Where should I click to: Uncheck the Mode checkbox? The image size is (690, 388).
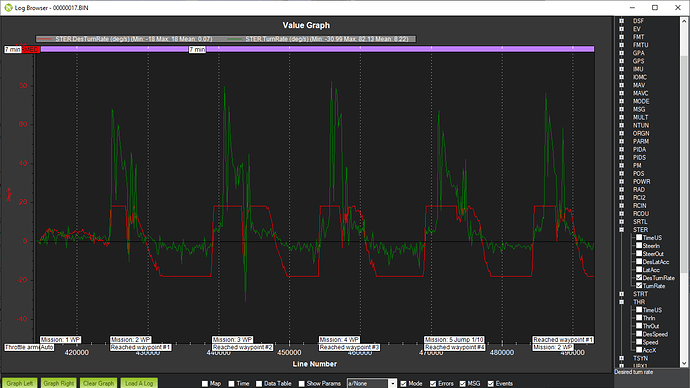point(403,384)
